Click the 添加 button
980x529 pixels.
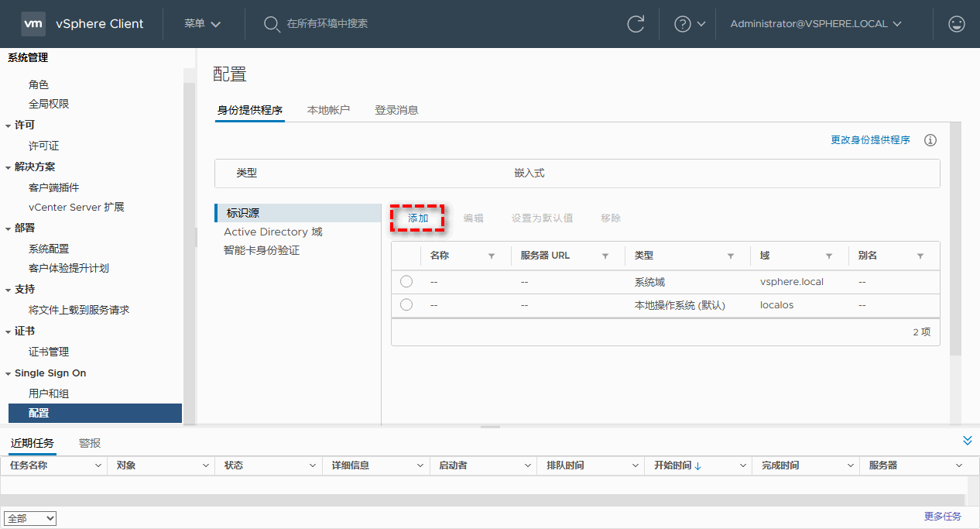point(418,218)
